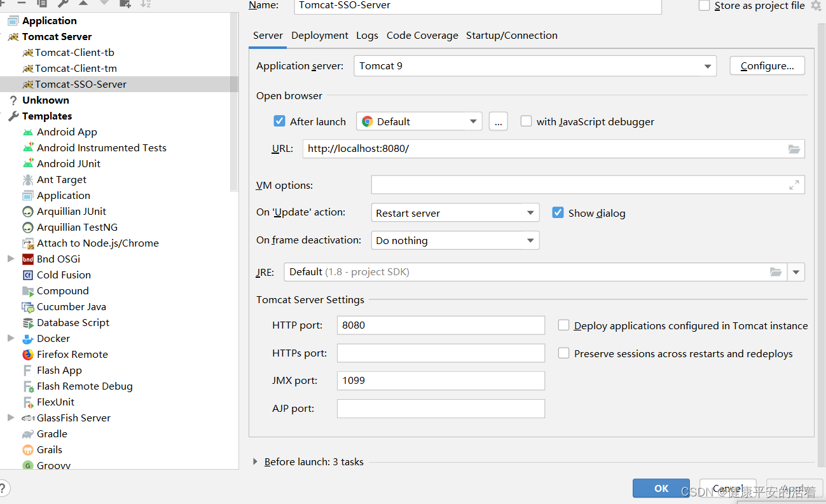Open the On frame deactivation dropdown
The image size is (826, 504).
tap(530, 240)
